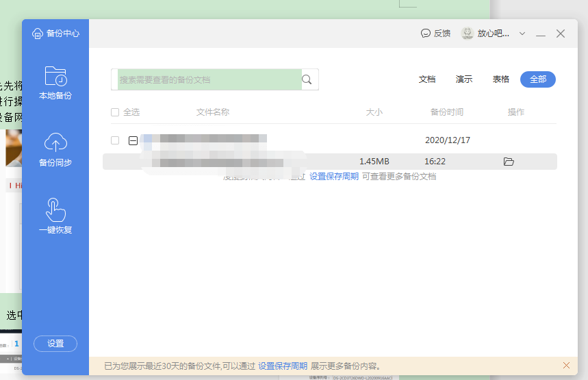Tick the 全选 select-all checkbox

115,112
